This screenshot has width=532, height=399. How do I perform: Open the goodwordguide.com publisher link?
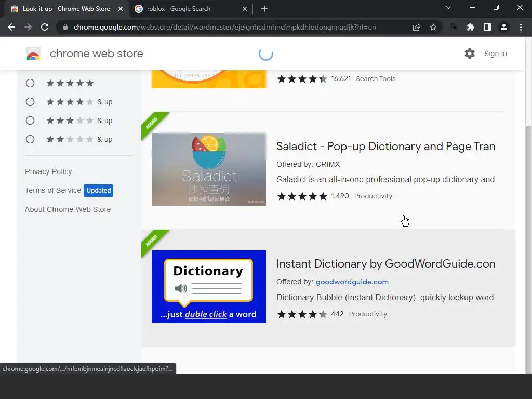pyautogui.click(x=352, y=282)
